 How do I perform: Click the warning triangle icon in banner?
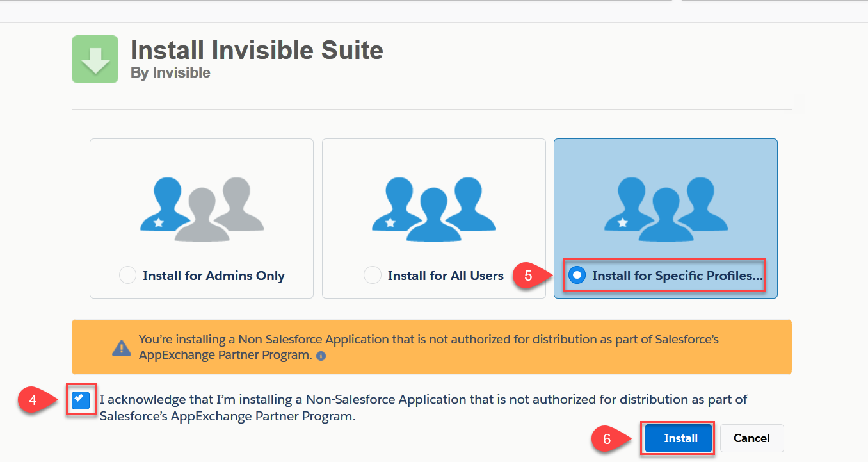121,347
